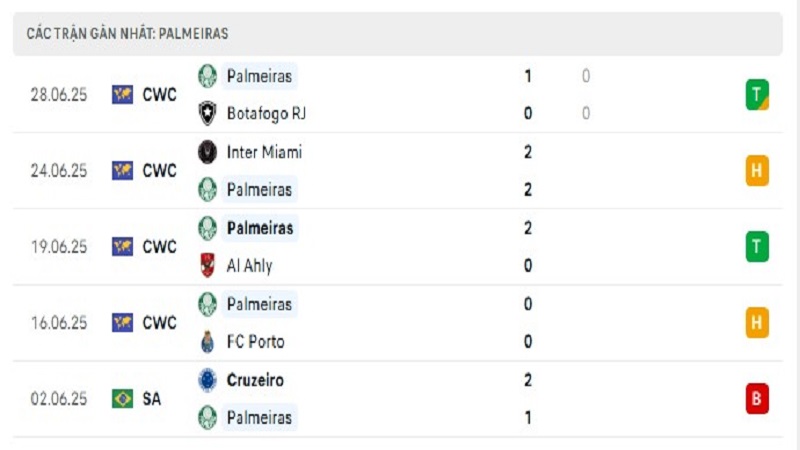The height and width of the screenshot is (450, 800).
Task: Click the FC Porto team crest
Action: coord(207,341)
